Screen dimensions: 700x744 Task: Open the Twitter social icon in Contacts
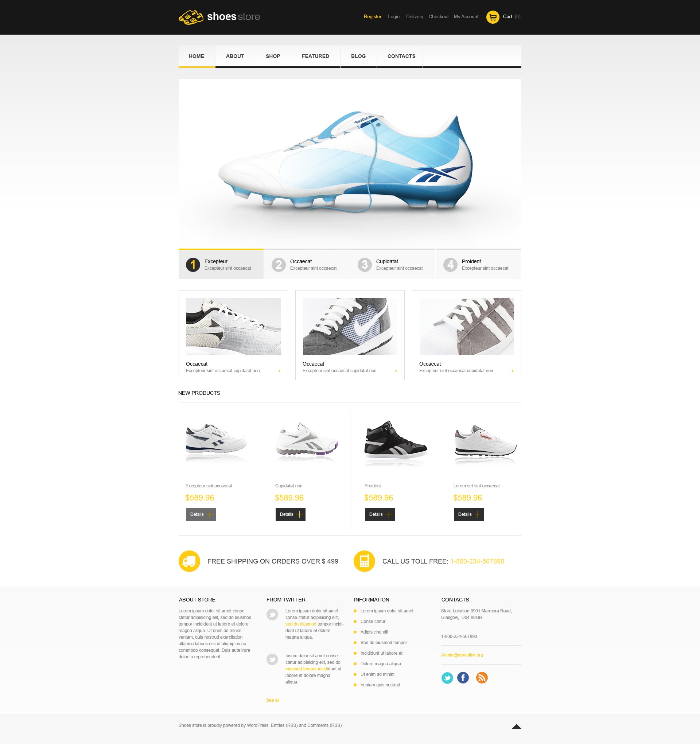447,678
